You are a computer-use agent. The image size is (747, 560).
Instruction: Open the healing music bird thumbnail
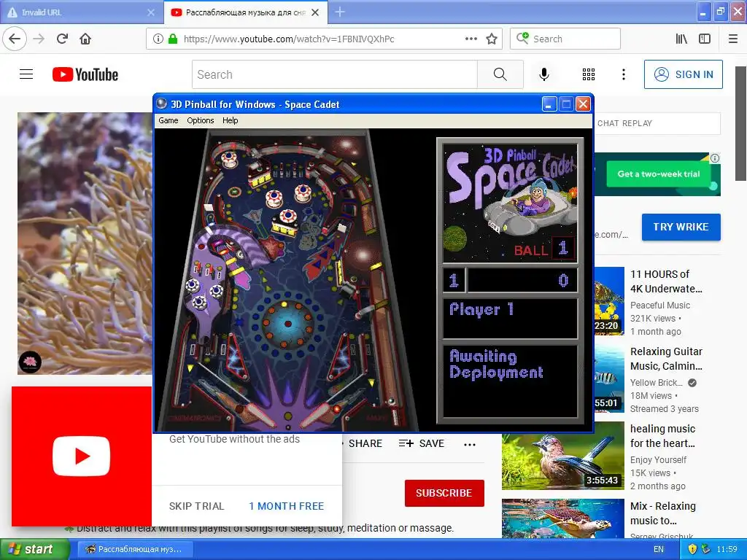pos(562,455)
